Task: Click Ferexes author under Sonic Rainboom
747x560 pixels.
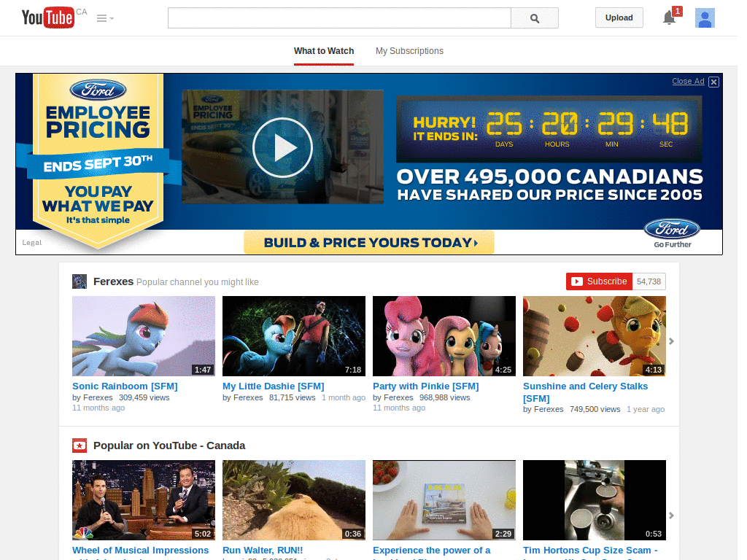Action: pos(98,397)
